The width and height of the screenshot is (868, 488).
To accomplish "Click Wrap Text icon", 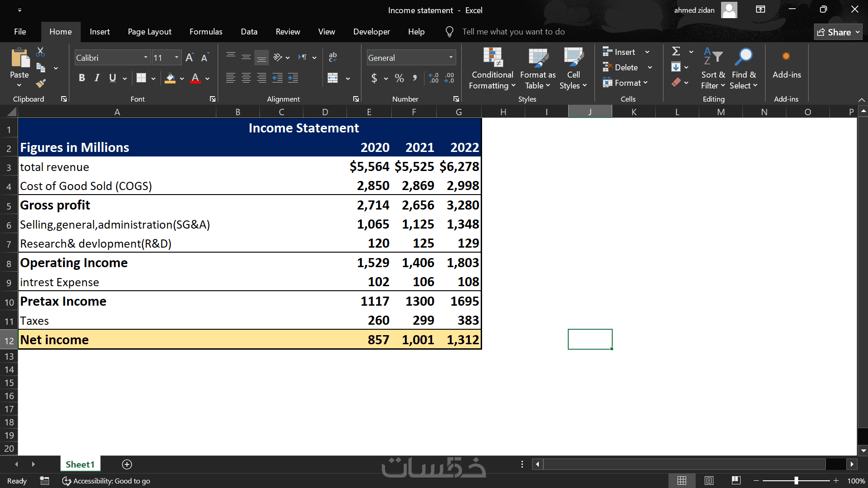I will pyautogui.click(x=333, y=57).
